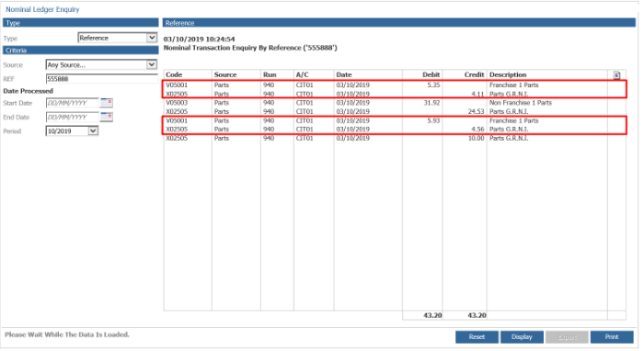Select the Non Franchise 1 Parts row
Image resolution: width=644 pixels, height=351 pixels.
(x=395, y=103)
